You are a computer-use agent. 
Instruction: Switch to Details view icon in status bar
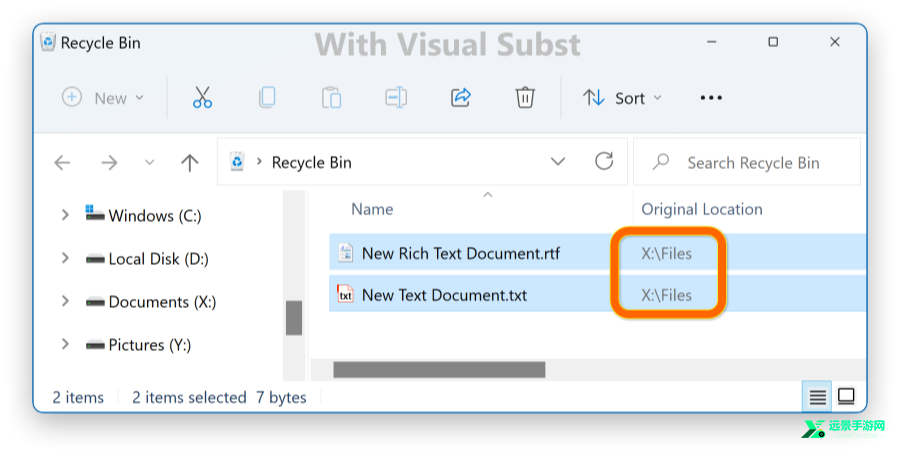[817, 397]
